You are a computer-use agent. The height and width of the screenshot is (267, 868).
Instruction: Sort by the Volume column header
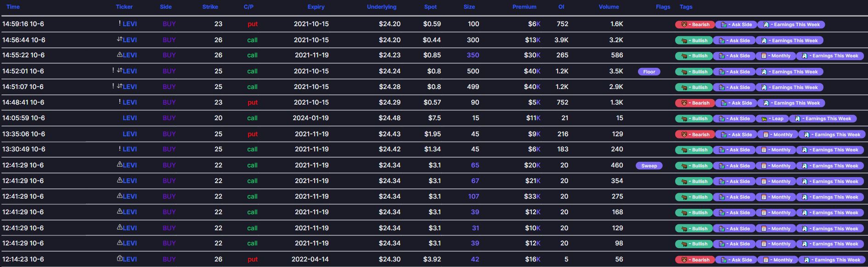click(x=609, y=7)
